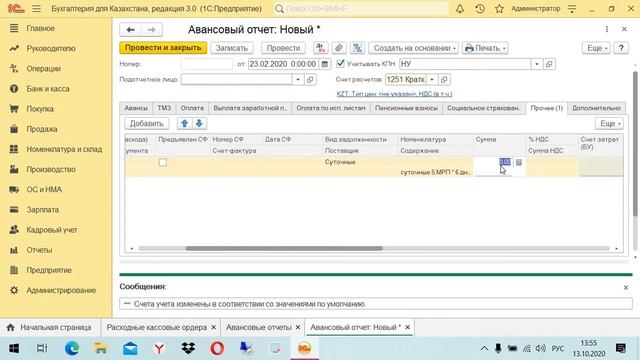Viewport: 640px width, 360px height.
Task: Open the Социальное страхован. tab
Action: click(x=484, y=108)
